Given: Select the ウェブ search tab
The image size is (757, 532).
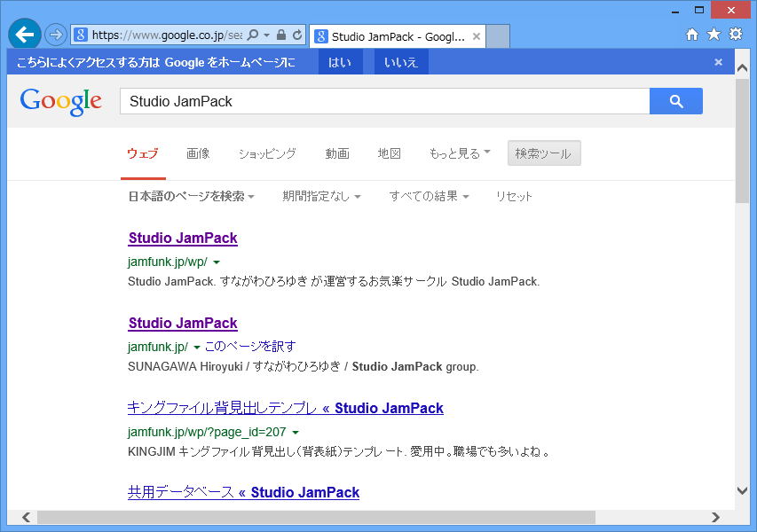Looking at the screenshot, I should [143, 154].
